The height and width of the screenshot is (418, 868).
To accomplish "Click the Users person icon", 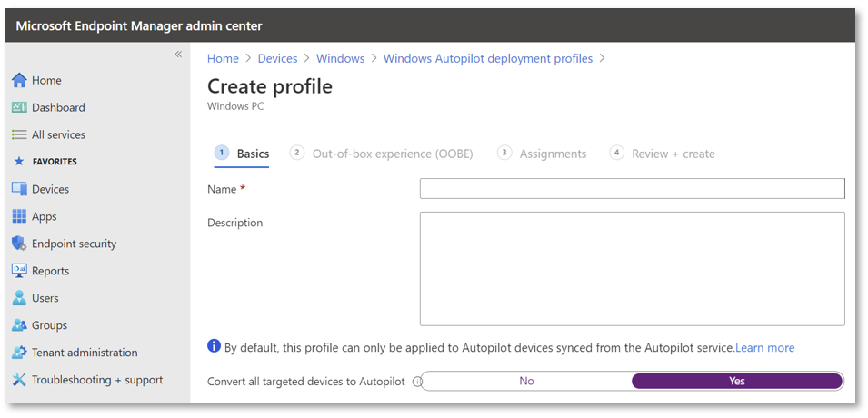I will tap(19, 298).
